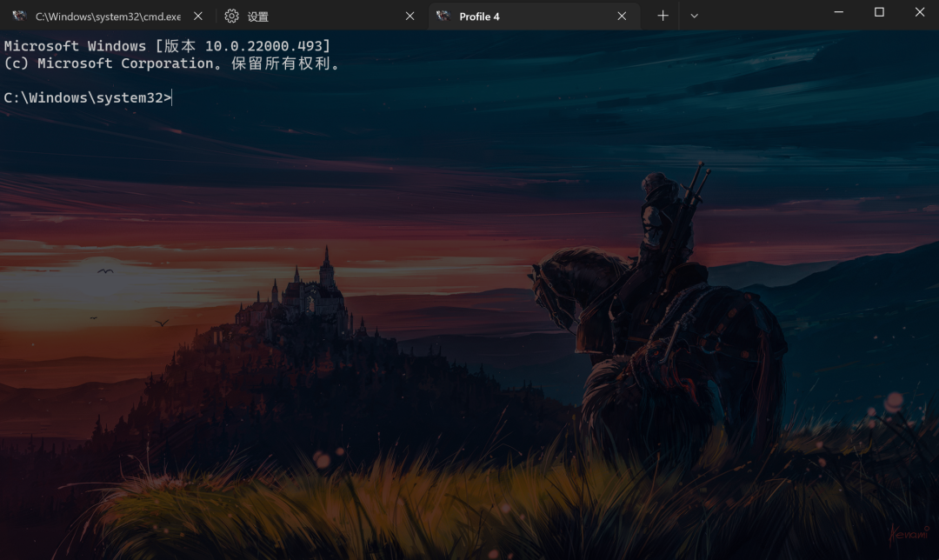Click the gear icon on 设置 tab
The height and width of the screenshot is (560, 939).
pos(232,17)
